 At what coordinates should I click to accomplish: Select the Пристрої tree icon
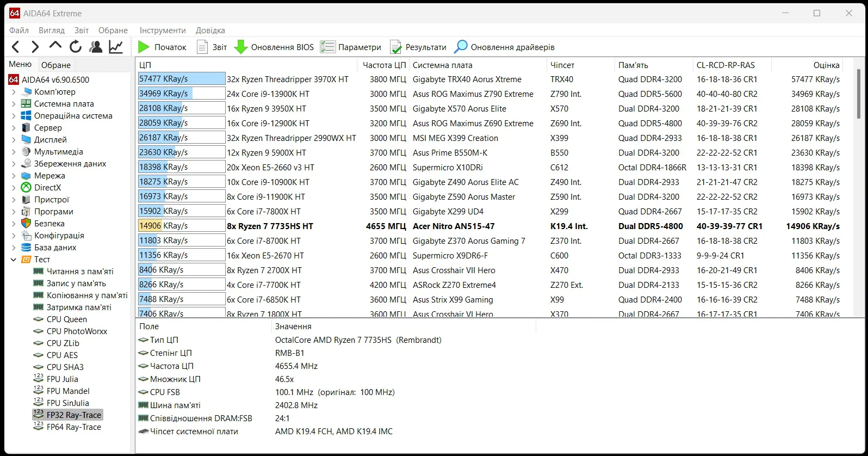tap(26, 200)
